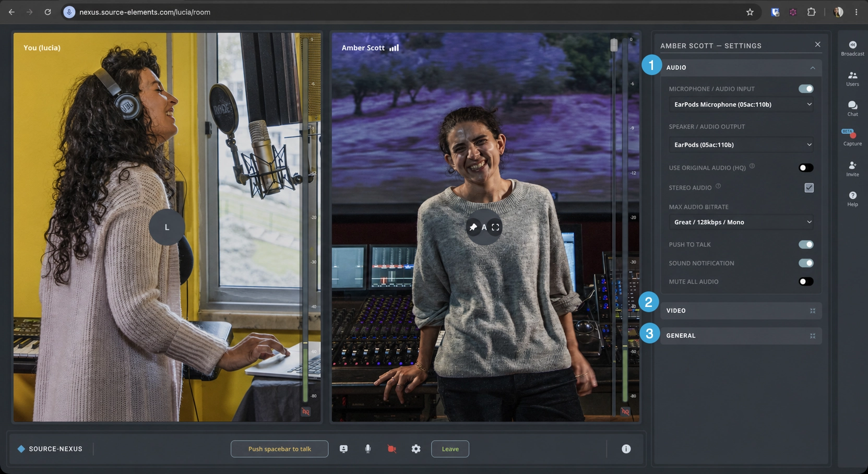Image resolution: width=868 pixels, height=474 pixels.
Task: Uncheck the Stereo Audio checkbox
Action: pos(809,187)
